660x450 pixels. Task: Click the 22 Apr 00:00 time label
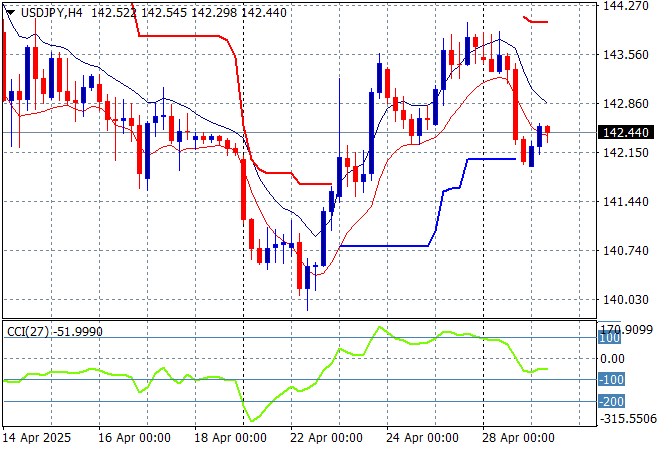click(326, 438)
